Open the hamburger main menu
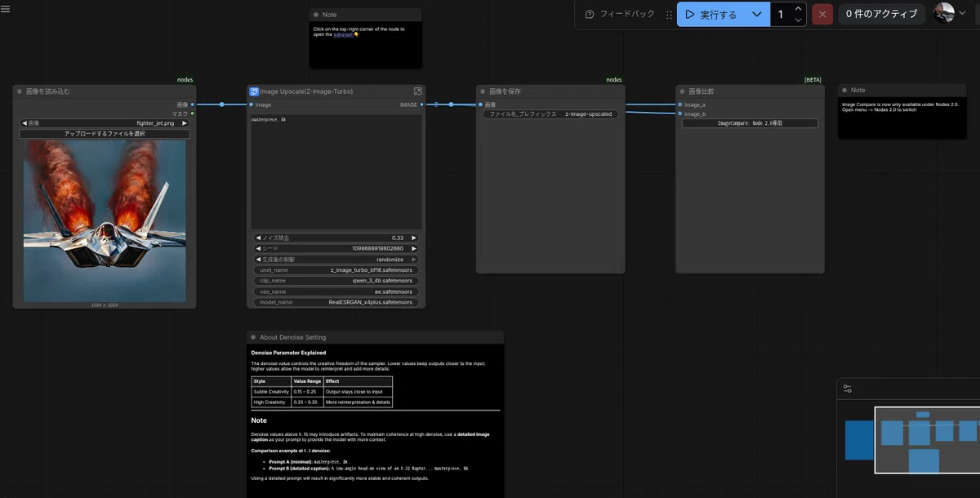 point(6,9)
